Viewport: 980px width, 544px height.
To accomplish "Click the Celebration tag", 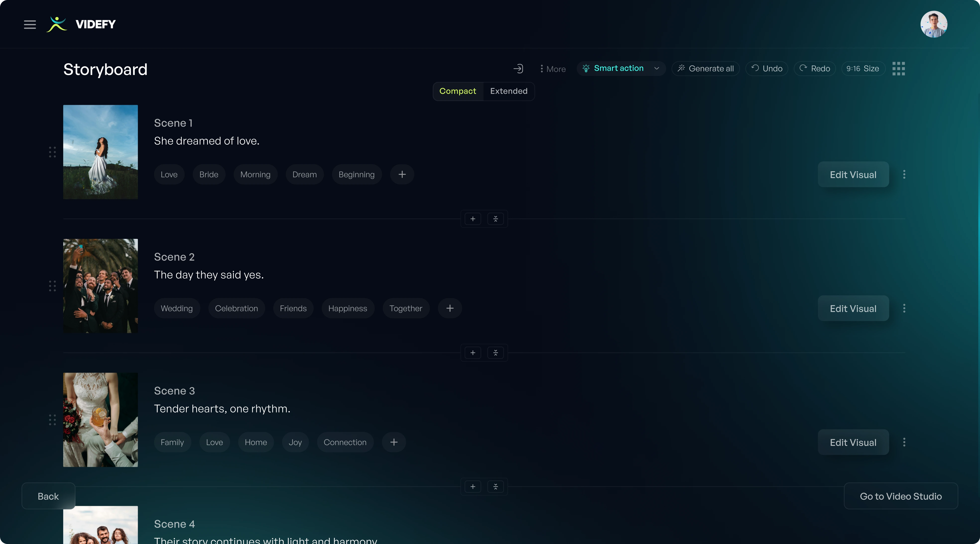I will pos(236,308).
